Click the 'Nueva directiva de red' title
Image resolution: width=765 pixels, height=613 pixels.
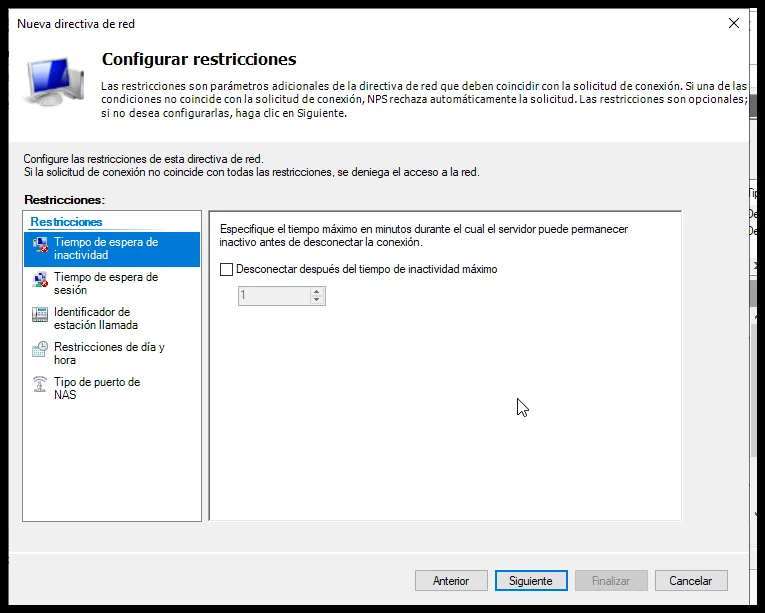(76, 24)
